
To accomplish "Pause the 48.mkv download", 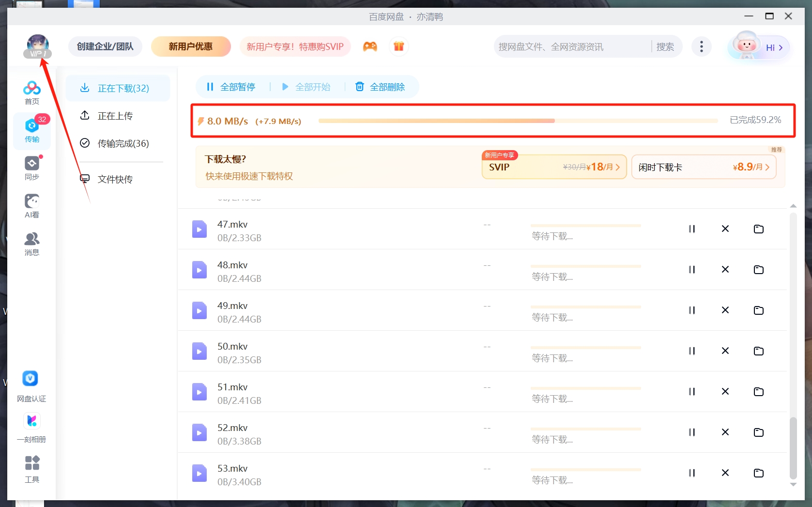I will coord(691,270).
